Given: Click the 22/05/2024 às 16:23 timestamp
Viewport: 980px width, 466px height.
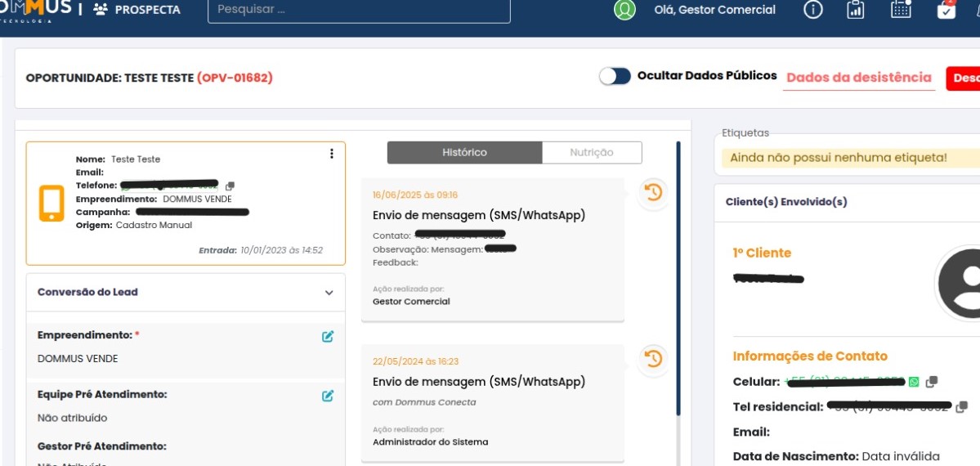Looking at the screenshot, I should (x=416, y=361).
